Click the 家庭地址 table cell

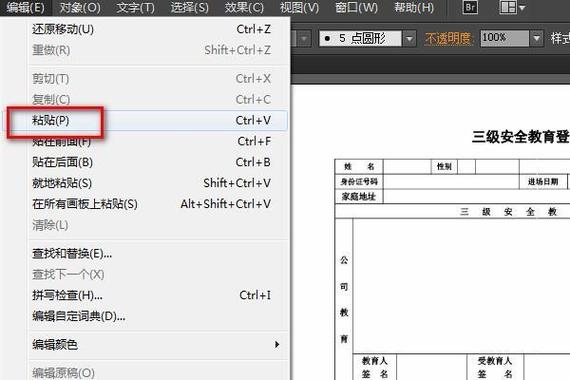click(x=359, y=197)
